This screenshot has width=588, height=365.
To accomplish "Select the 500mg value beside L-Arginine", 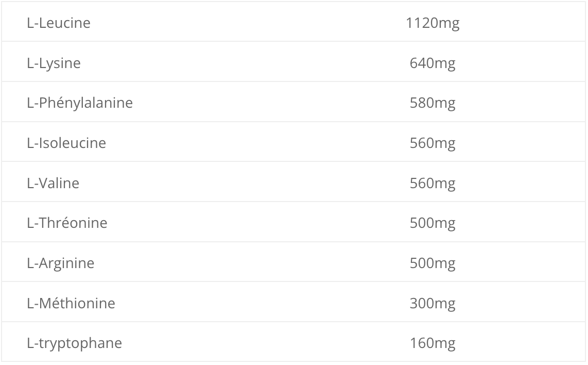I will (x=433, y=263).
